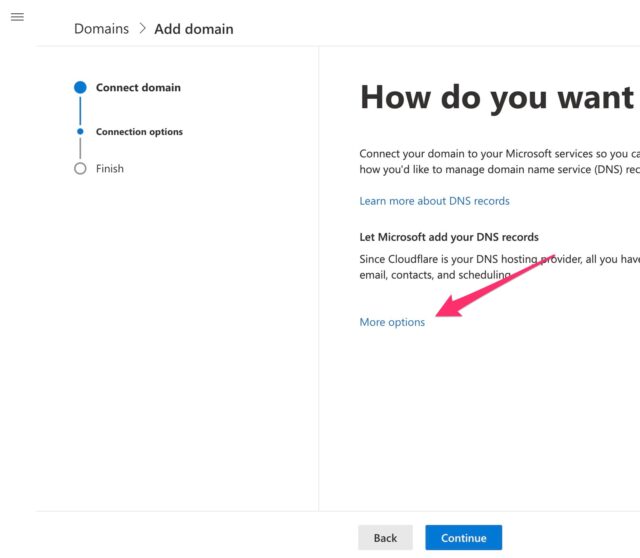This screenshot has height=558, width=640.
Task: Go back to Domains breadcrumb
Action: coord(101,29)
